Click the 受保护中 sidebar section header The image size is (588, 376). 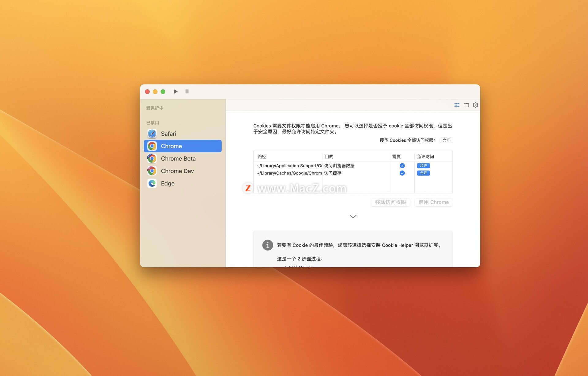click(x=155, y=108)
